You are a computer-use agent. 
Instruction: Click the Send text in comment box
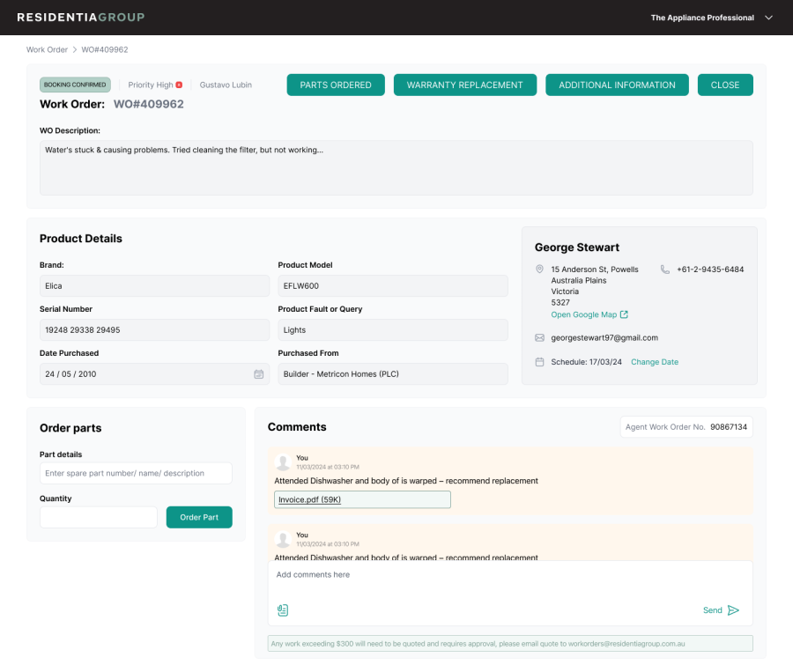coord(713,610)
